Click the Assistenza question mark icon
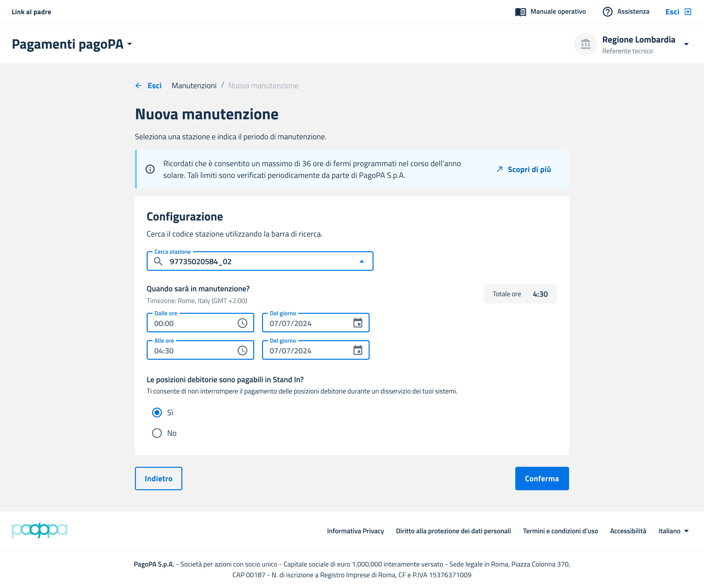This screenshot has height=588, width=704. (x=607, y=12)
